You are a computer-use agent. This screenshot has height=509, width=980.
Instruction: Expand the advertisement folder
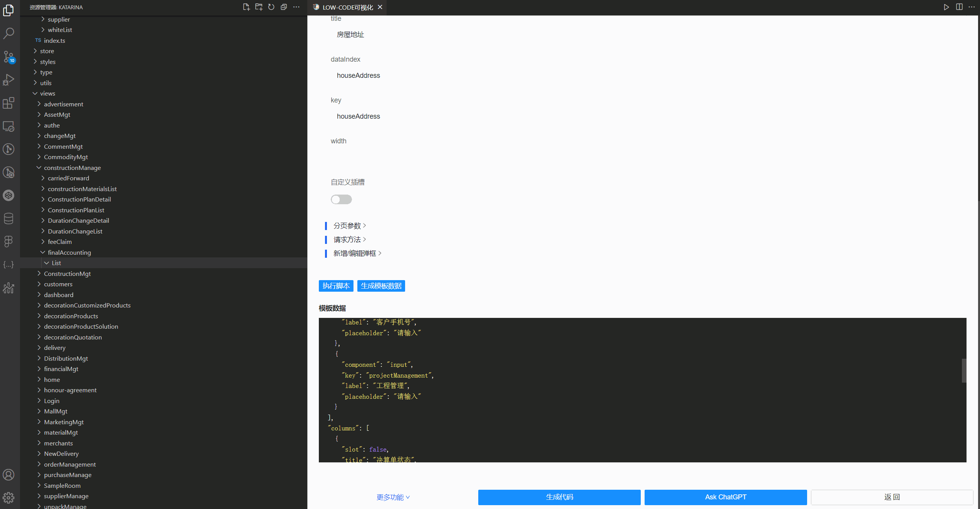[64, 104]
